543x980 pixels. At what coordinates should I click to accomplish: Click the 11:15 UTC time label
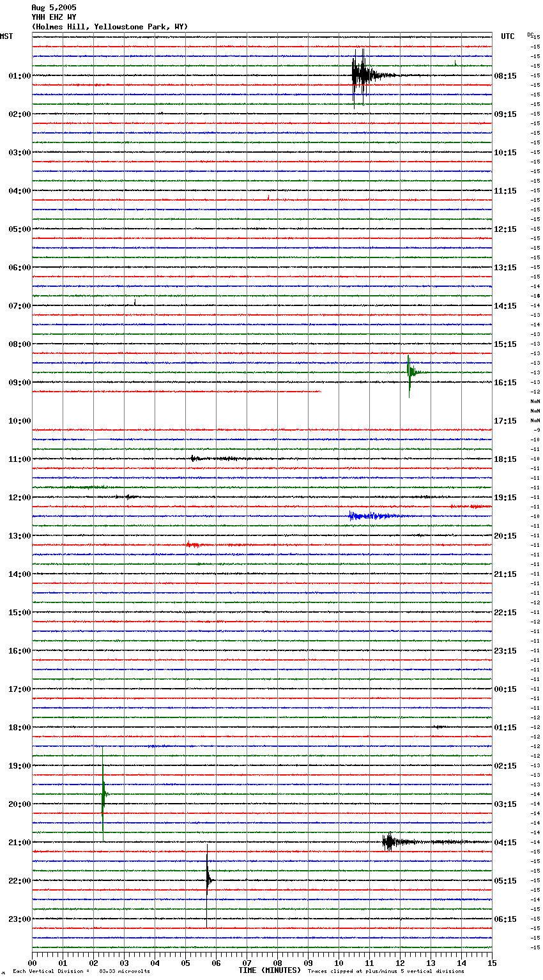coord(505,191)
